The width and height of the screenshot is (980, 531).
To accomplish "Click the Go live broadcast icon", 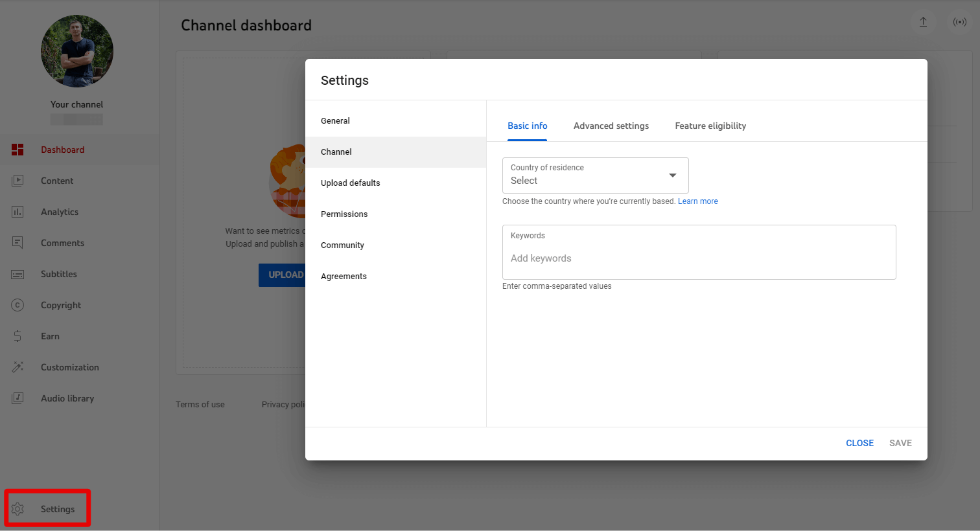I will pyautogui.click(x=960, y=22).
